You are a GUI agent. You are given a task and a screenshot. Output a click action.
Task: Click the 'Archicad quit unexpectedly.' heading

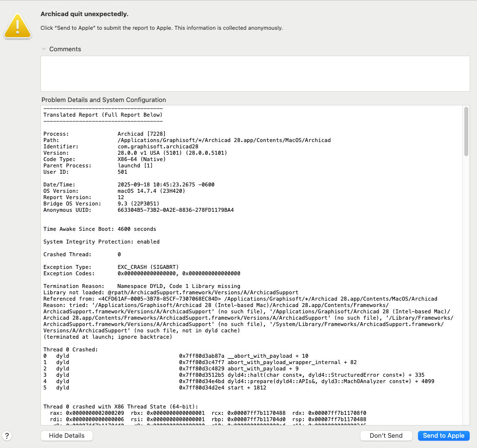84,14
